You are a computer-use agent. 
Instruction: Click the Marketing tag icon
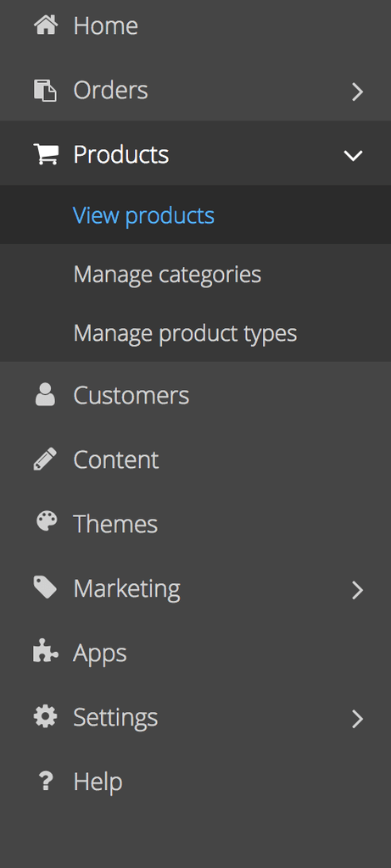click(x=46, y=587)
